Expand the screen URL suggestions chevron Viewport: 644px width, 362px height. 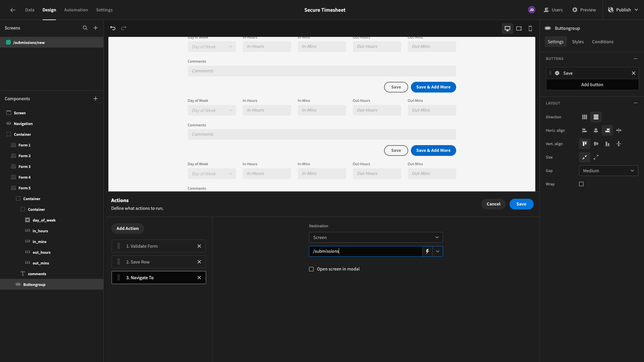(x=438, y=251)
